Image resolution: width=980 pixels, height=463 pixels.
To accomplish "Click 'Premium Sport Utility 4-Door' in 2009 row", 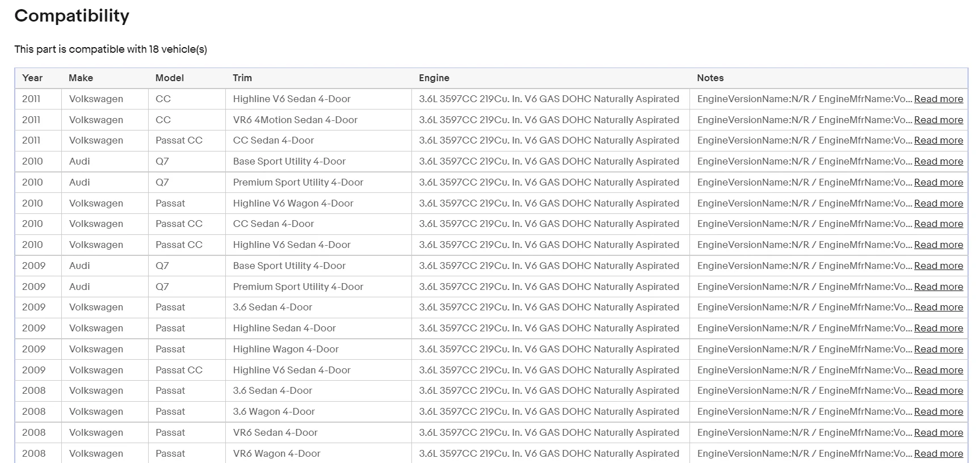I will click(298, 287).
